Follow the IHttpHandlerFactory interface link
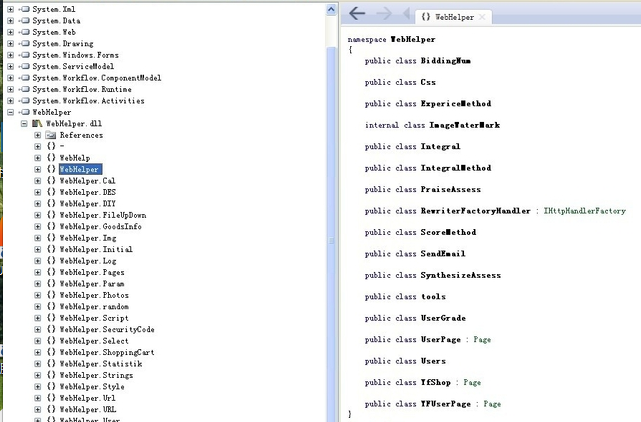Image resolution: width=641 pixels, height=422 pixels. click(584, 211)
